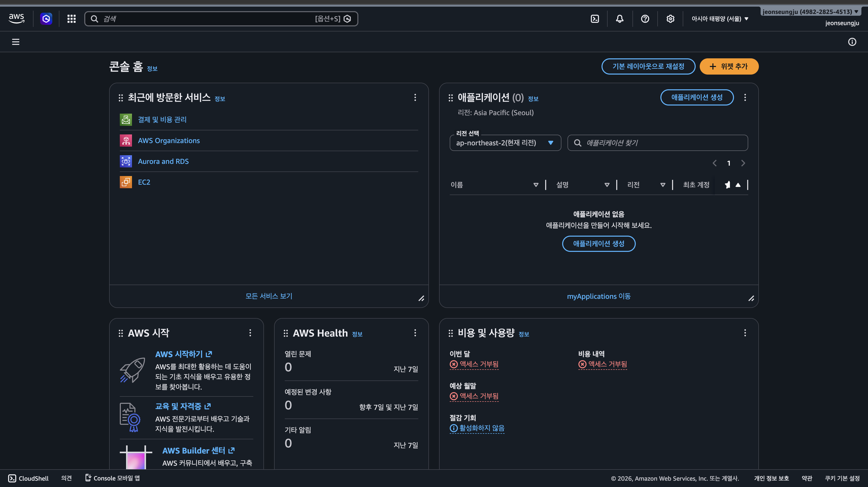This screenshot has width=868, height=487.
Task: Click the AWS logo home icon
Action: tap(16, 19)
